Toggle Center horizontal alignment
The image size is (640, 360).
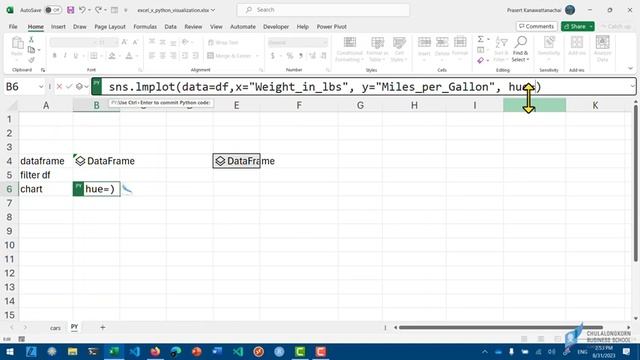162,56
